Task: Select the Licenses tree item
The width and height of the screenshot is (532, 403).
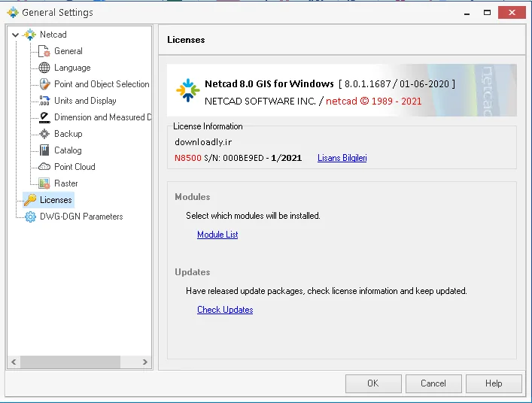Action: pos(56,200)
